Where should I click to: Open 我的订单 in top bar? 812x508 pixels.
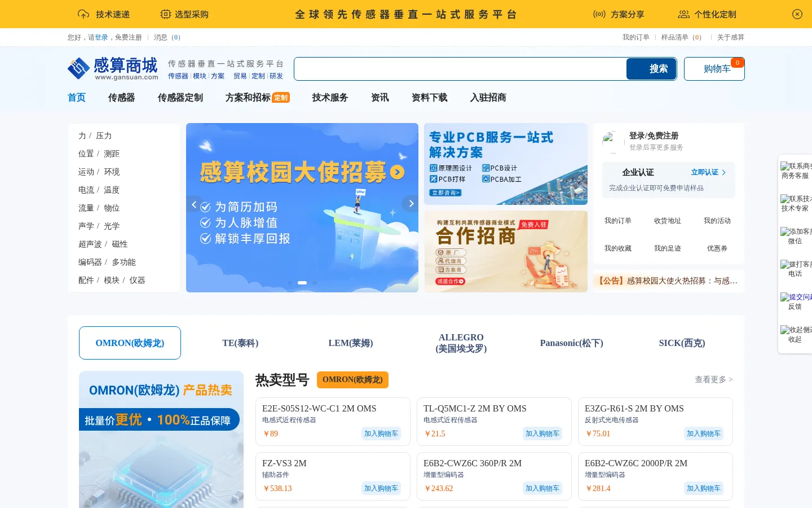[x=636, y=37]
